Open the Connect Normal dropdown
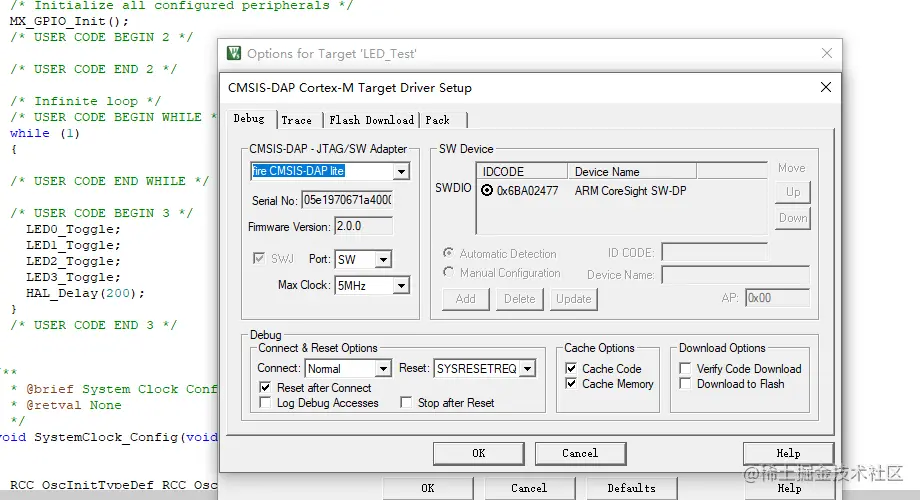 383,368
